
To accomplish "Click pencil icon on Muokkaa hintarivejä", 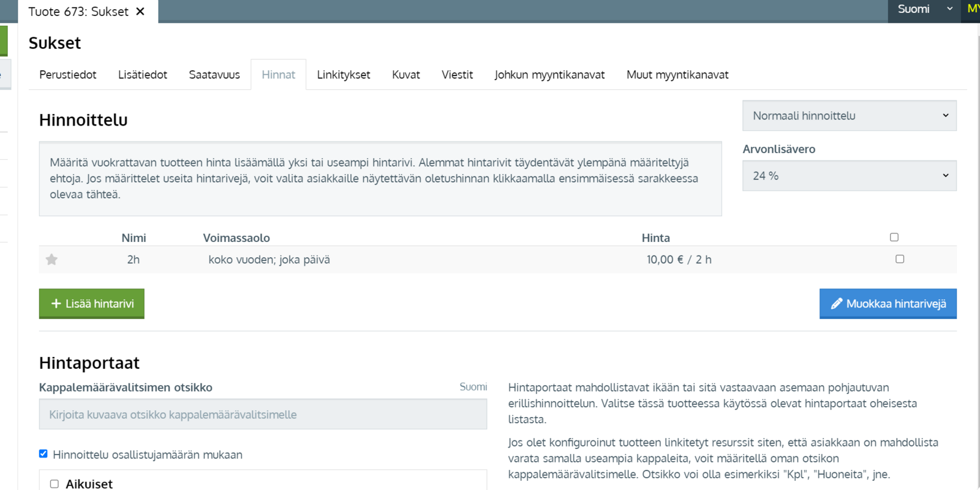I will [x=836, y=304].
